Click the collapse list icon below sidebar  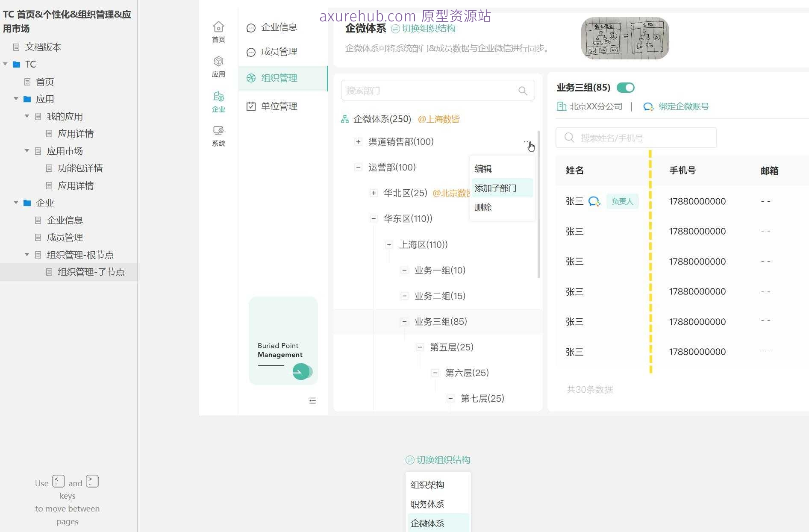312,400
